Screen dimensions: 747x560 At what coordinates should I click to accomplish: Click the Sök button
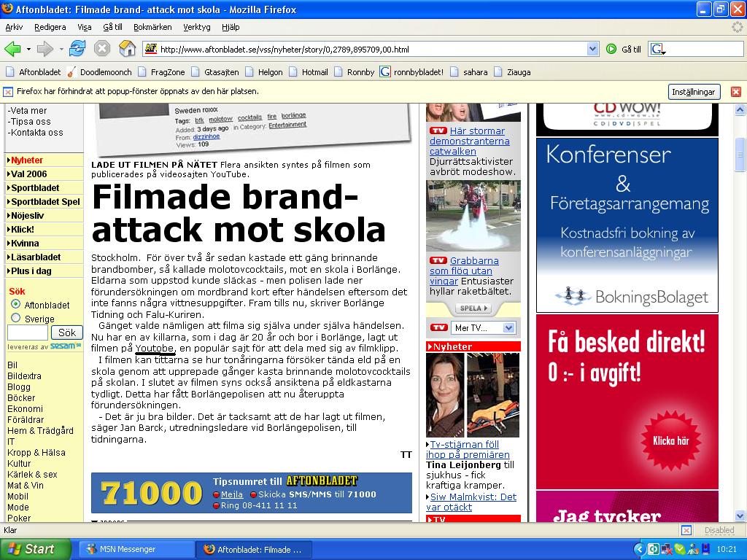point(66,332)
